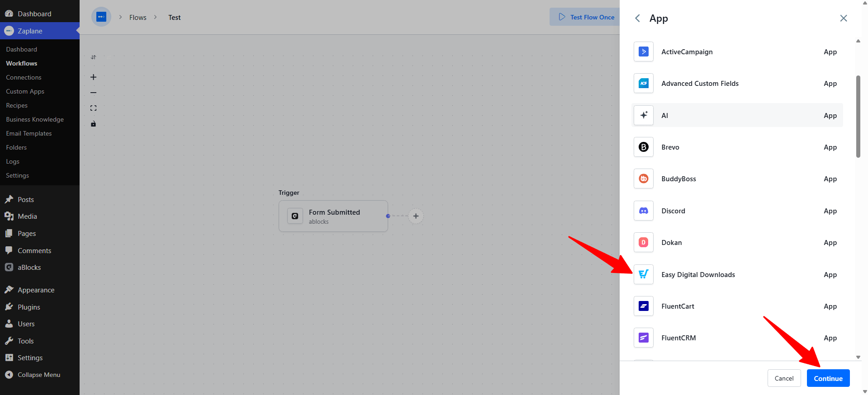Select the FluentCRM label
This screenshot has height=395, width=868.
(679, 338)
